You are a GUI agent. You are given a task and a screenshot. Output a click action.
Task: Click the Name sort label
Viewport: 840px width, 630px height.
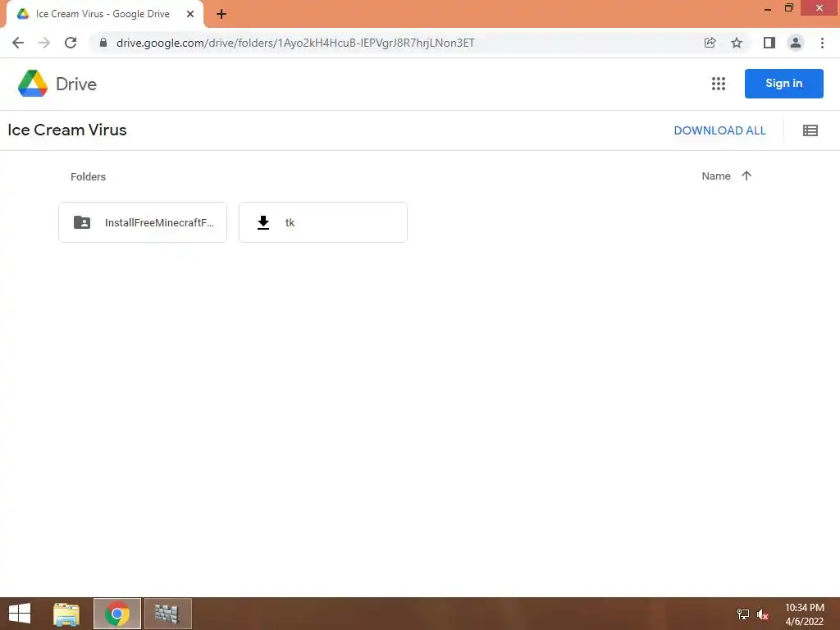[x=715, y=176]
